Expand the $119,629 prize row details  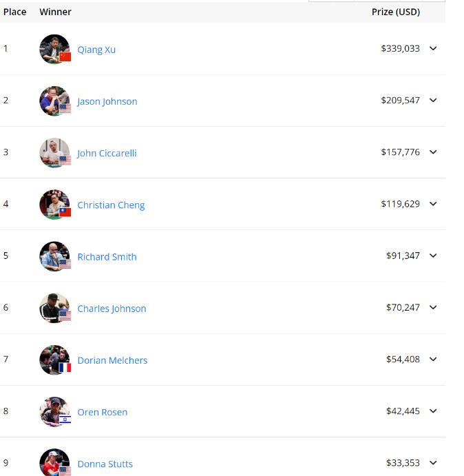(433, 204)
